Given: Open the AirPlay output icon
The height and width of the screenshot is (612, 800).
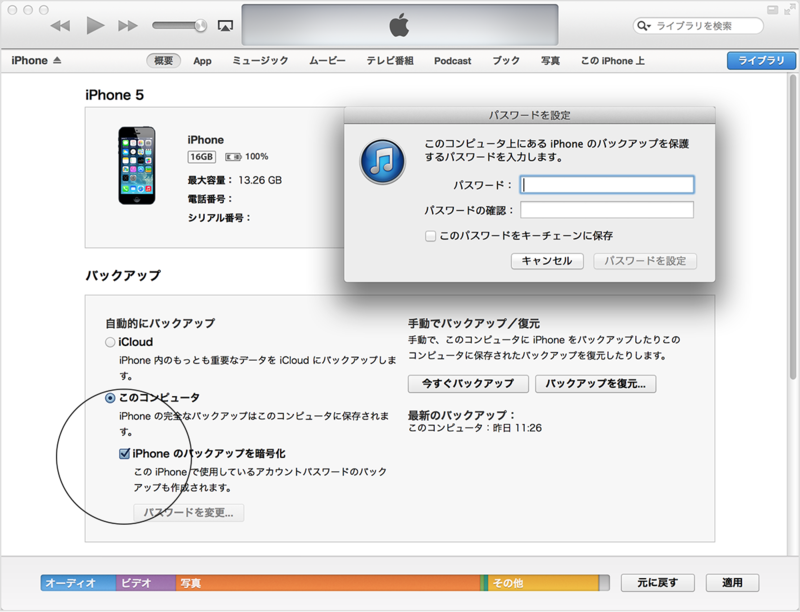Looking at the screenshot, I should [225, 26].
